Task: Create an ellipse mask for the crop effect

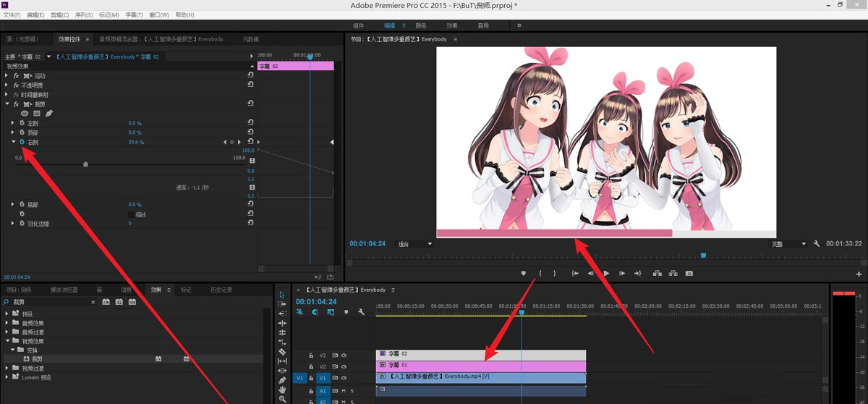Action: pyautogui.click(x=25, y=114)
